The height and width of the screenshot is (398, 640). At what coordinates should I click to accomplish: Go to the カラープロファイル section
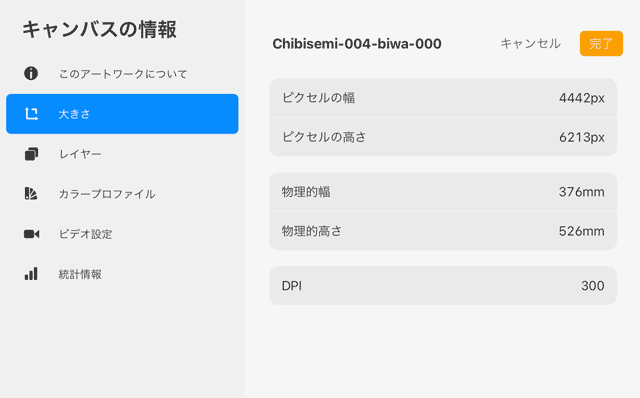point(107,194)
